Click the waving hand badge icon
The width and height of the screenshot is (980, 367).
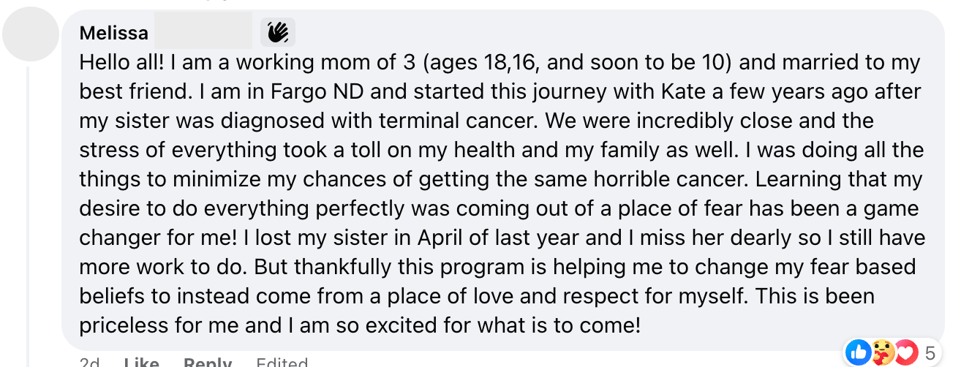278,32
